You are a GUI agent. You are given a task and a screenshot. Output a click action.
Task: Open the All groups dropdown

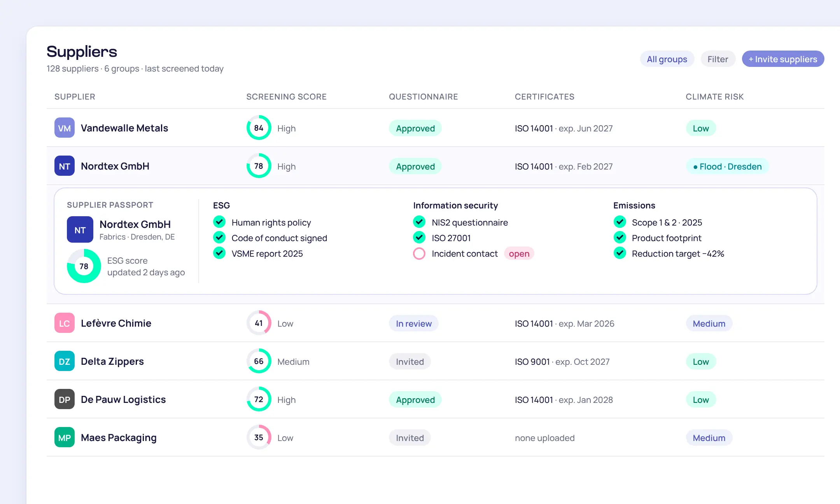(x=667, y=59)
